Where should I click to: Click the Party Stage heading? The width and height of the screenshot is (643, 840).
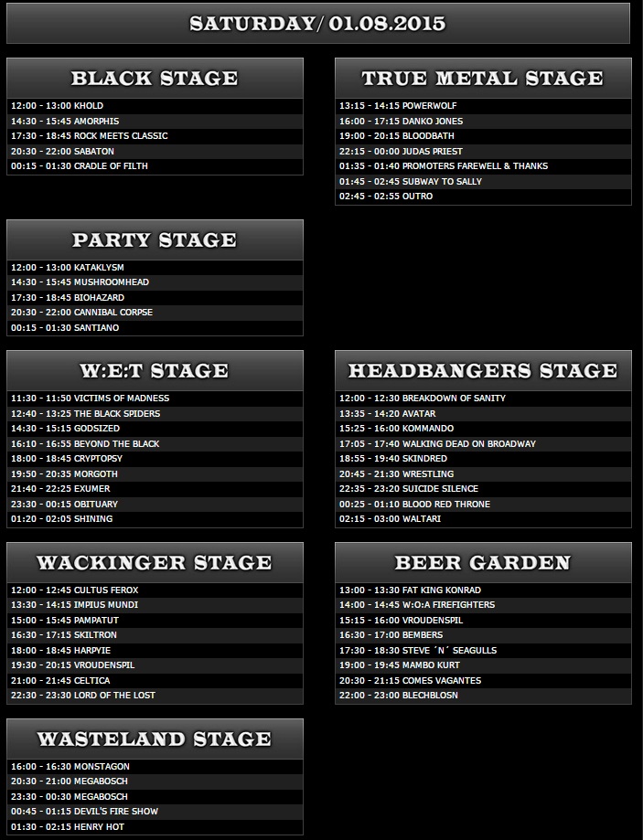pyautogui.click(x=155, y=240)
